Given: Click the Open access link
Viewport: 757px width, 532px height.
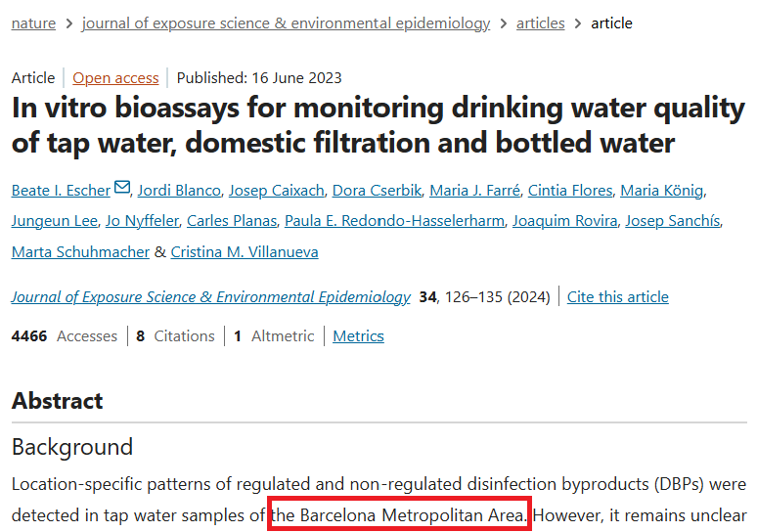Looking at the screenshot, I should [x=115, y=78].
